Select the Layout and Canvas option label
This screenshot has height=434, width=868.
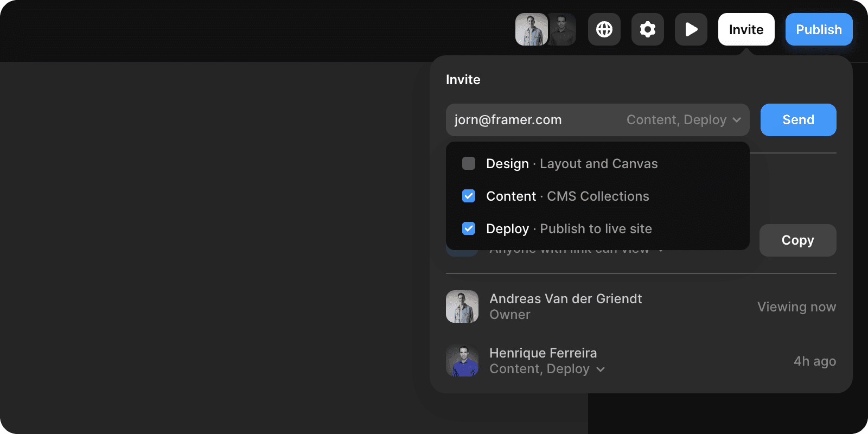(598, 164)
